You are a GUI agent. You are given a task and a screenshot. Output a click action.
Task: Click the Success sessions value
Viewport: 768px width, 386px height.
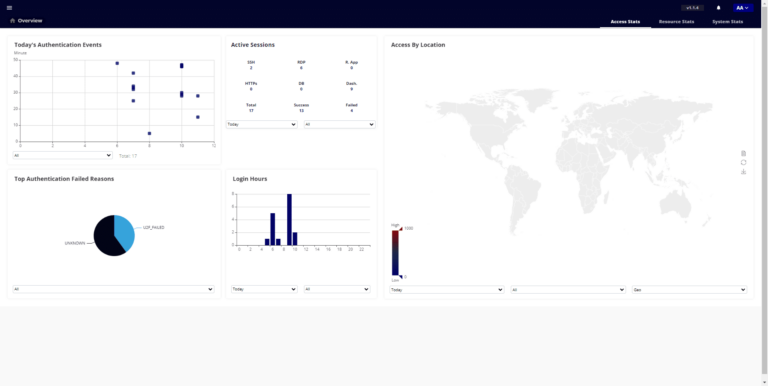click(301, 111)
